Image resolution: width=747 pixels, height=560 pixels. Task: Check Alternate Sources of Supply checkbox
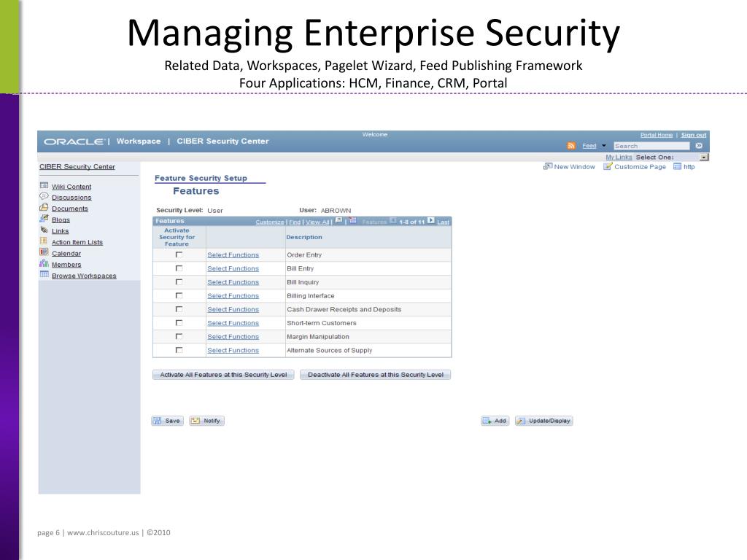coord(179,350)
